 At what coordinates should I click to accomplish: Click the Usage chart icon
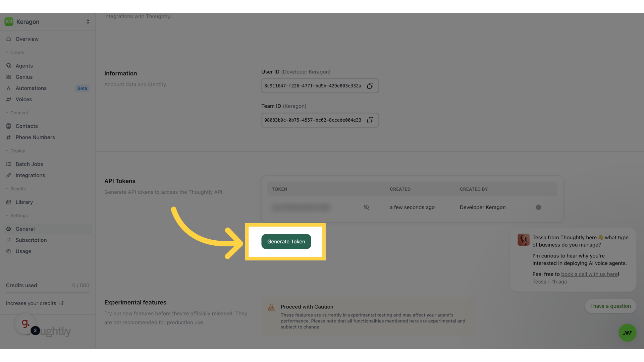(9, 251)
